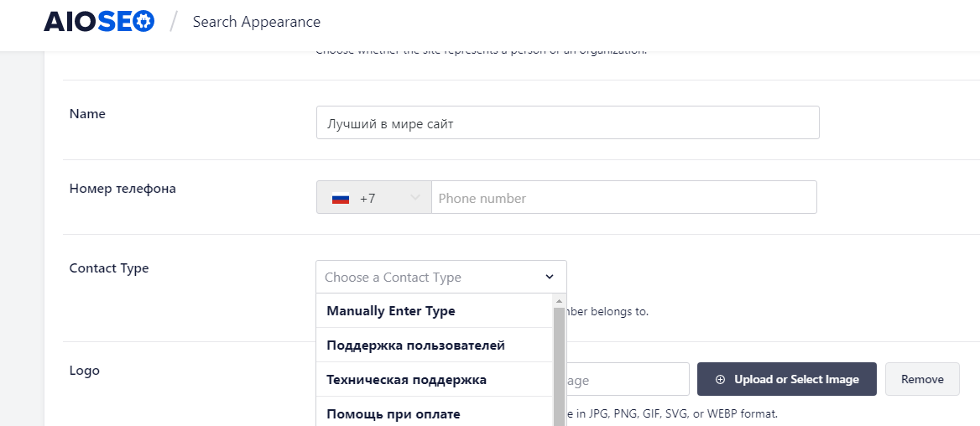980x426 pixels.
Task: Click the Contact Type label
Action: [109, 268]
